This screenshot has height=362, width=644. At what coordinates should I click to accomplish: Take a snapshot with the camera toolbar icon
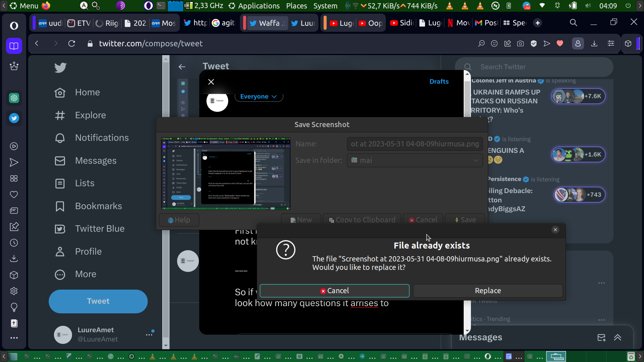pyautogui.click(x=520, y=43)
